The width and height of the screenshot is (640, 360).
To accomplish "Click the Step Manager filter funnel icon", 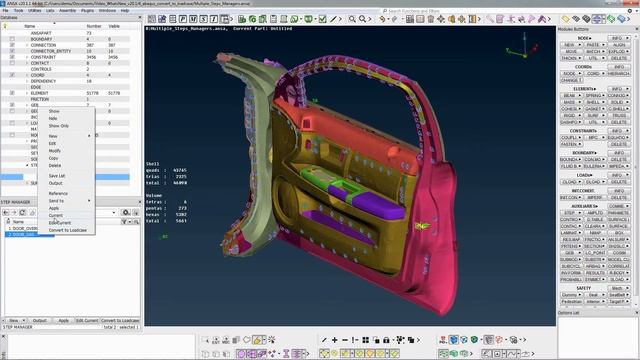I will (x=124, y=222).
